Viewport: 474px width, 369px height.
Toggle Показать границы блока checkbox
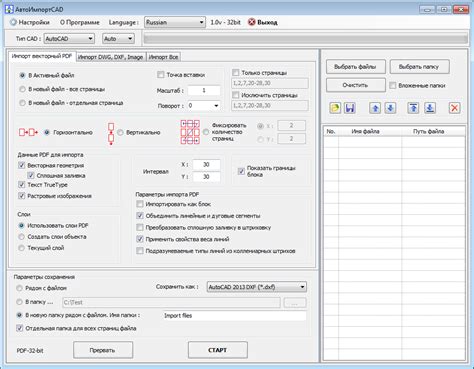pos(241,171)
